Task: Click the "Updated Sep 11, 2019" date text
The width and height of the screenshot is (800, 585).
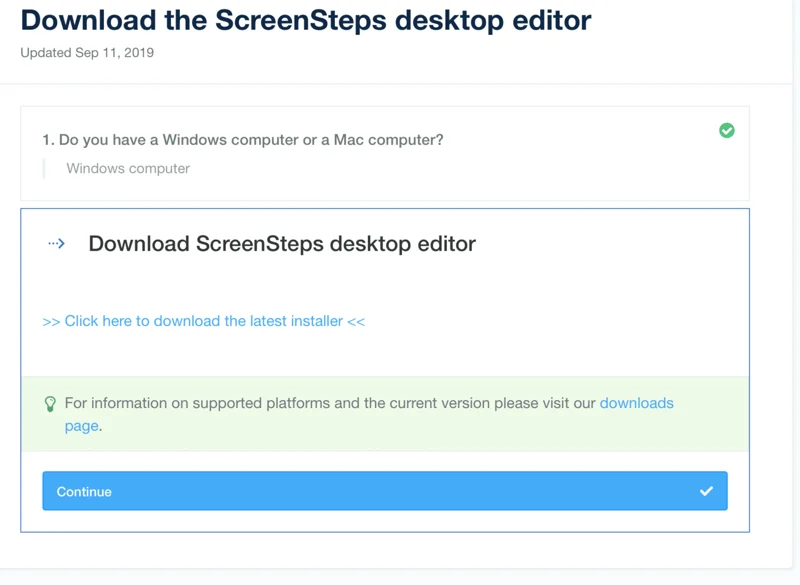Action: 87,53
